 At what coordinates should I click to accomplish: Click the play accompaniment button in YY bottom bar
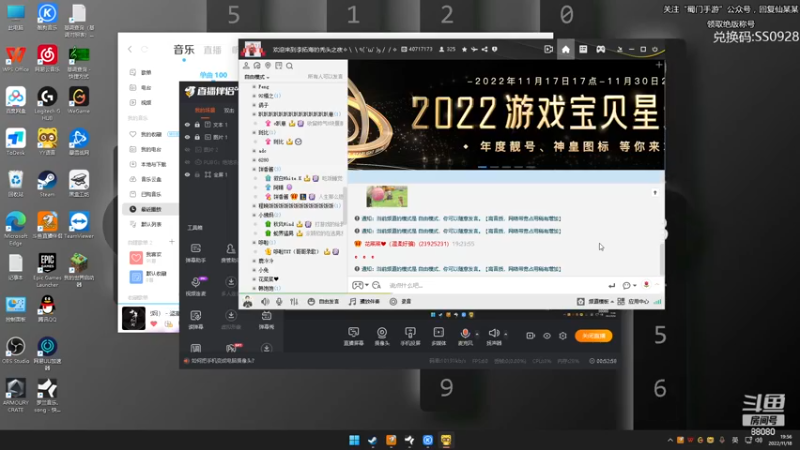click(364, 302)
